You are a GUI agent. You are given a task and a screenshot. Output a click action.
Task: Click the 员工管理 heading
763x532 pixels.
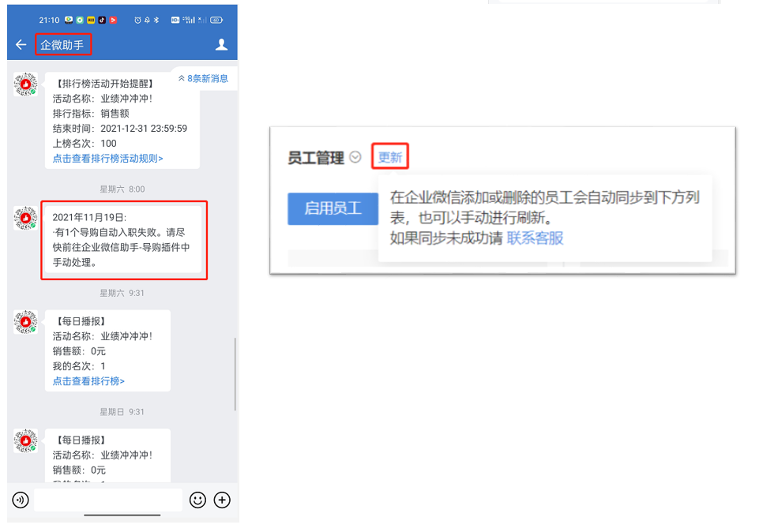coord(315,158)
